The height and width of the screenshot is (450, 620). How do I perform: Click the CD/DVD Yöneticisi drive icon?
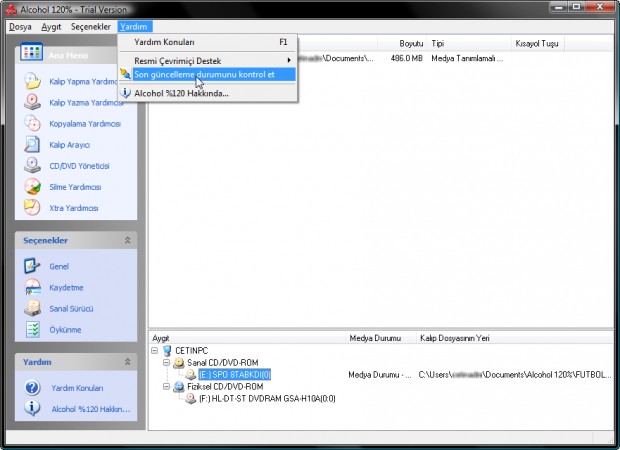pos(32,165)
